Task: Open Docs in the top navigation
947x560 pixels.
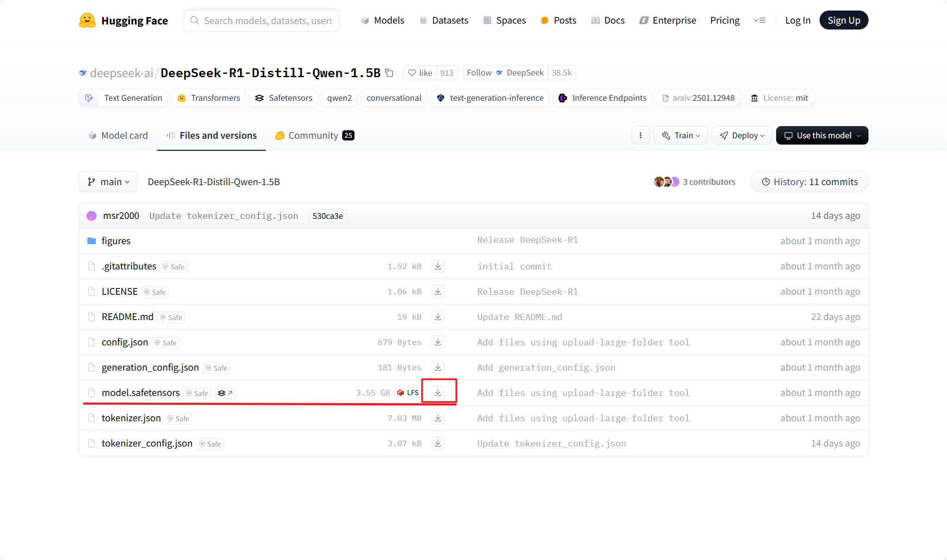Action: (x=608, y=20)
